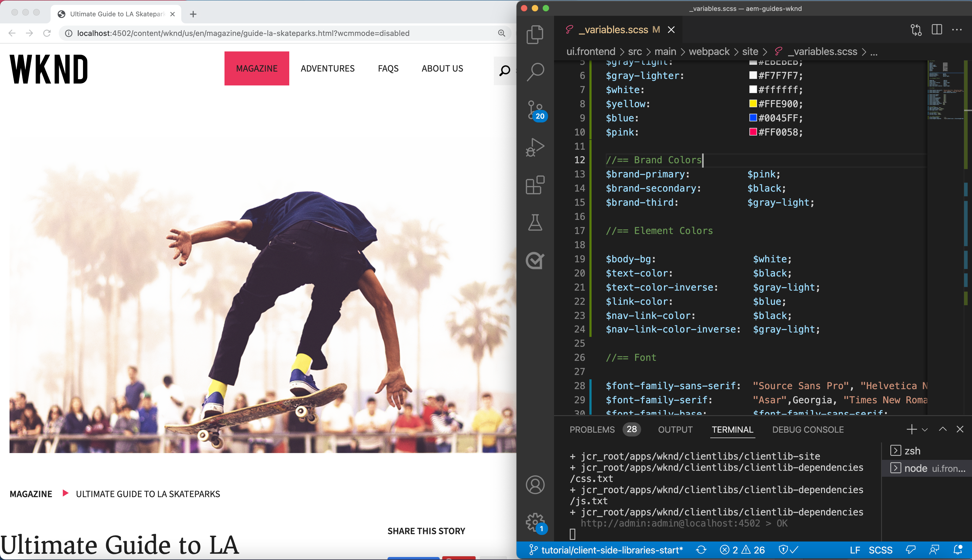Open the Run and Debug panel
The height and width of the screenshot is (560, 972).
coord(535,147)
